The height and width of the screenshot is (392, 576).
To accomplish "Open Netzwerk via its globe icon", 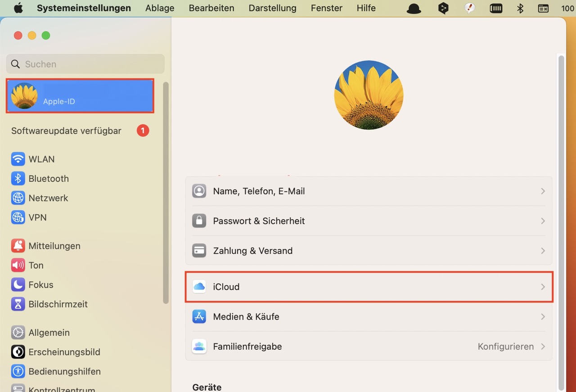I will click(18, 198).
